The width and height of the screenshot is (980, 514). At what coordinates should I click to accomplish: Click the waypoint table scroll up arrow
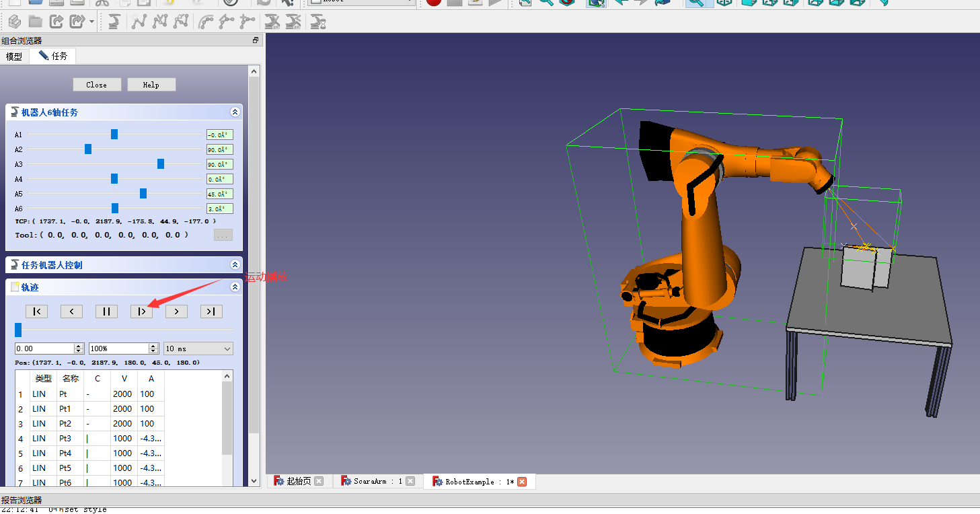pyautogui.click(x=227, y=375)
